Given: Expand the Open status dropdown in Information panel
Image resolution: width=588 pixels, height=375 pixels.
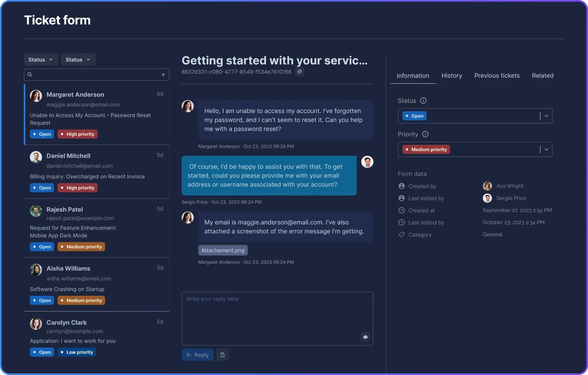Looking at the screenshot, I should [546, 116].
